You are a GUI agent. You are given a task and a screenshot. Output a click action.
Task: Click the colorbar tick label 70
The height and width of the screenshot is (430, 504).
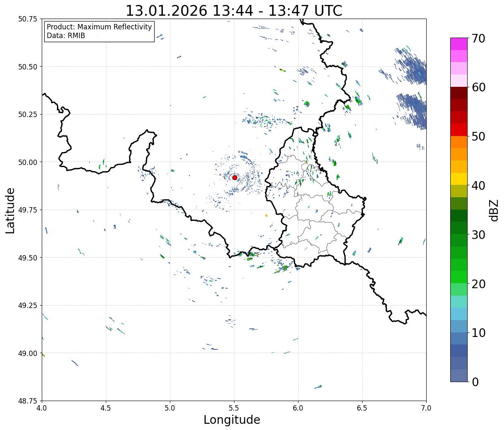(478, 38)
